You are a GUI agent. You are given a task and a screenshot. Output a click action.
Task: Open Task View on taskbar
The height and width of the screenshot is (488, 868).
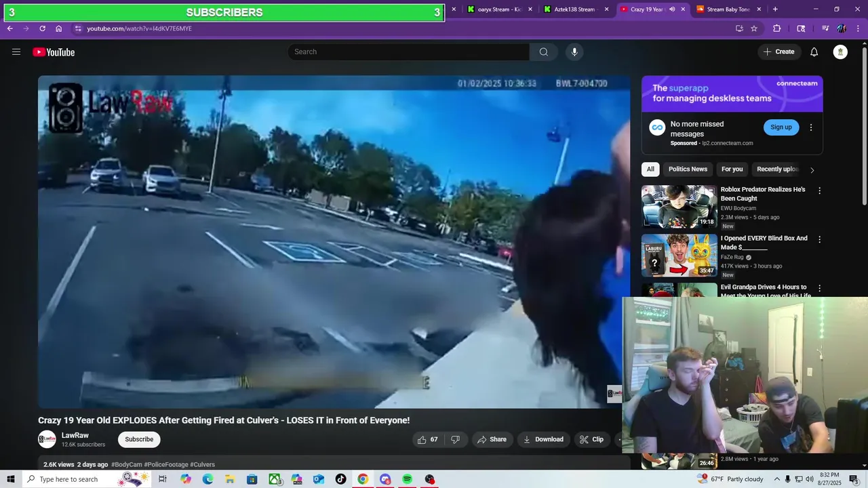(163, 479)
